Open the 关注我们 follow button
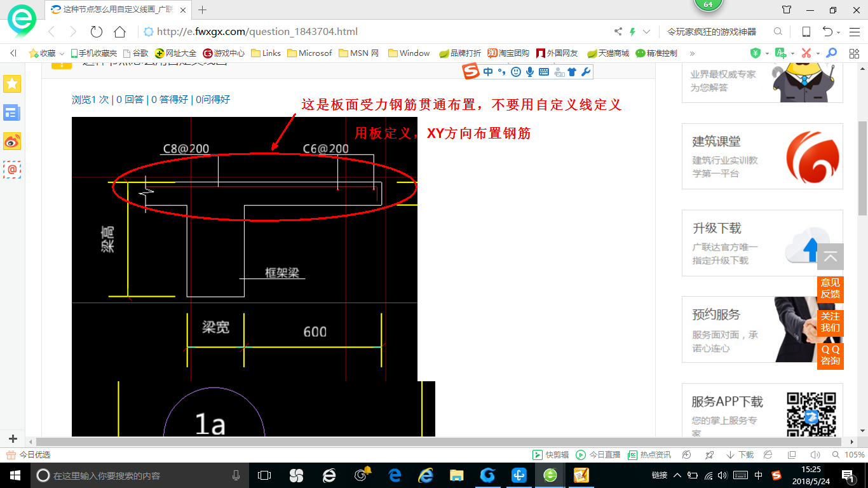The image size is (868, 488). [x=830, y=322]
